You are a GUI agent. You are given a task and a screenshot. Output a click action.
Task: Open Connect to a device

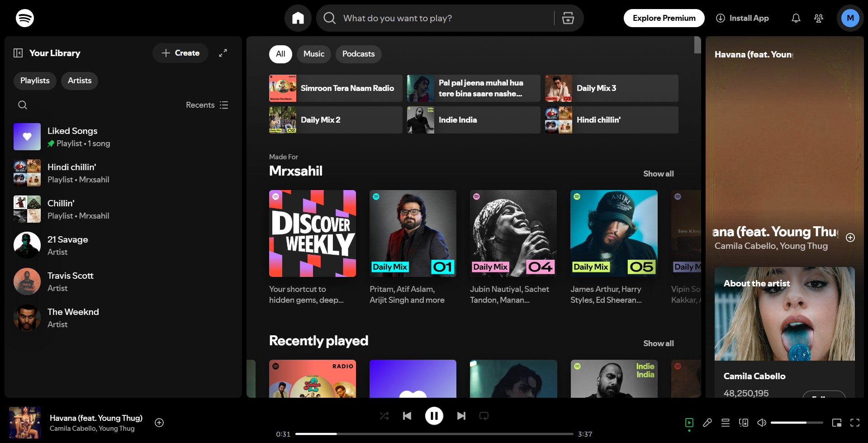[744, 423]
